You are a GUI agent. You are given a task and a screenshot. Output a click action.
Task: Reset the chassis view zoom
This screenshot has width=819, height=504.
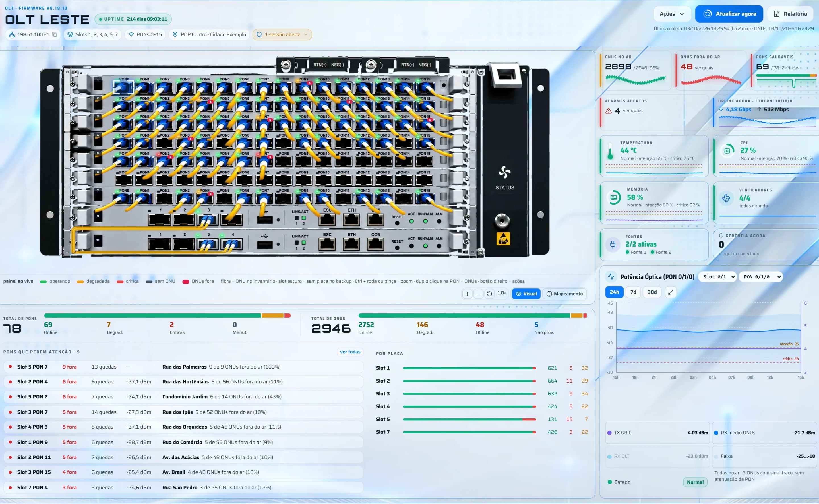[489, 294]
